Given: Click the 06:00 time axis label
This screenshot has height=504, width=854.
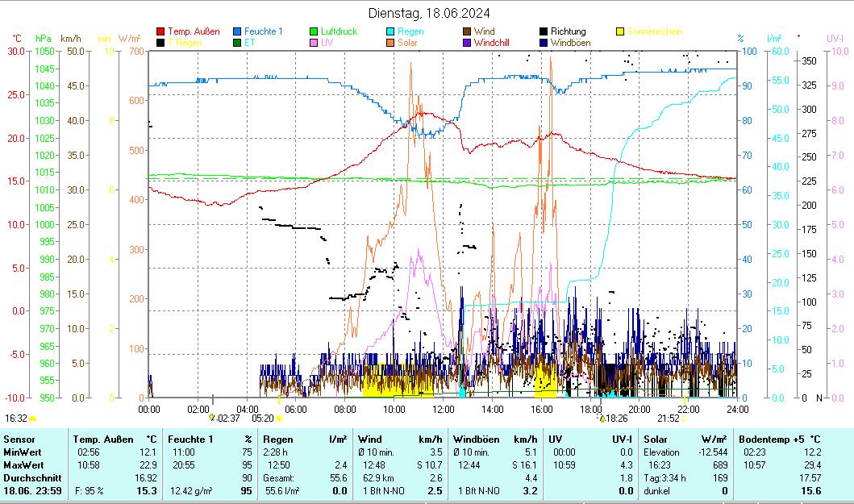Looking at the screenshot, I should [x=296, y=409].
